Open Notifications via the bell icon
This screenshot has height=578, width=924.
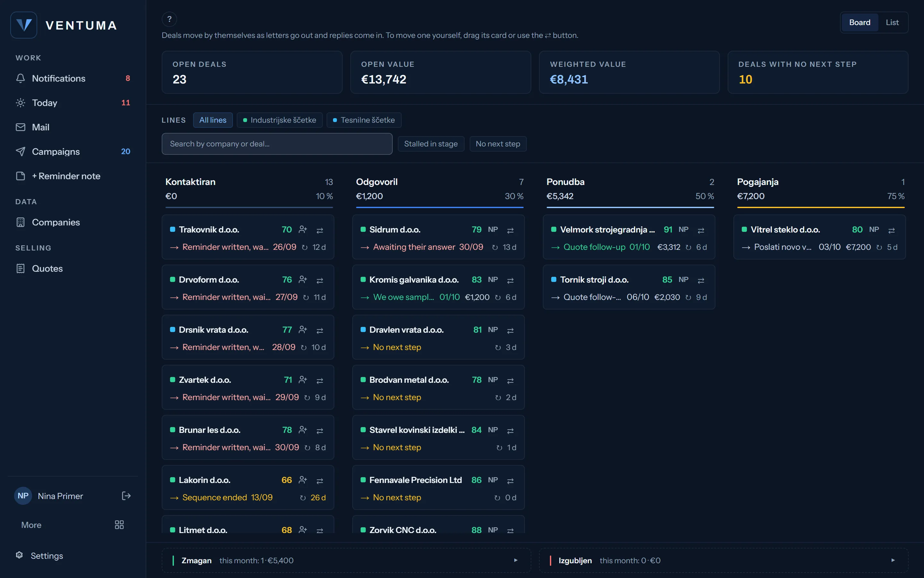21,78
